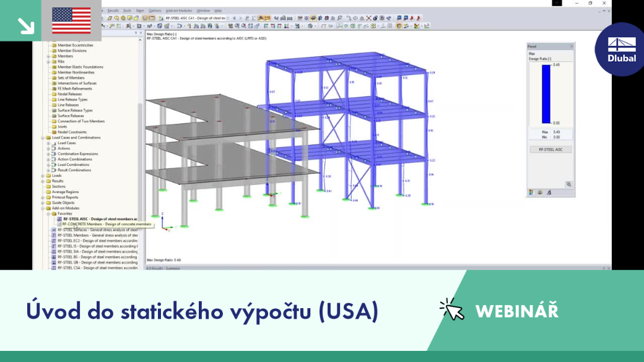Click the RF-STEEL AISC button in Panel

coord(550,149)
